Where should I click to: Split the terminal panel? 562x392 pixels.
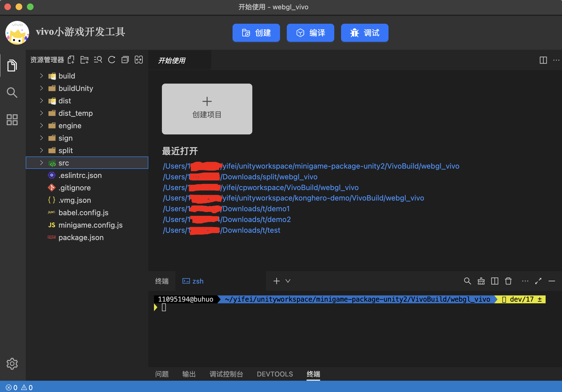pyautogui.click(x=494, y=281)
